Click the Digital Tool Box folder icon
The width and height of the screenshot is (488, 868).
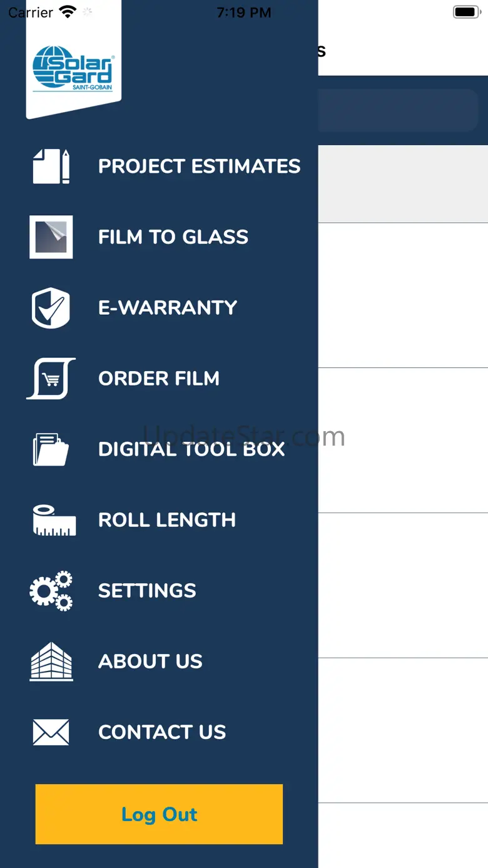coord(51,449)
